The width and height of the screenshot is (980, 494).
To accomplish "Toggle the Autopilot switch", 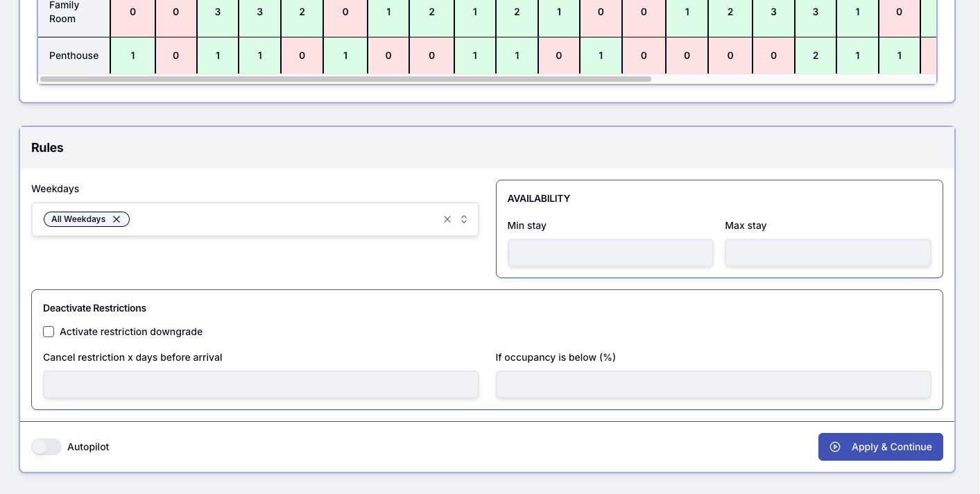I will point(46,447).
